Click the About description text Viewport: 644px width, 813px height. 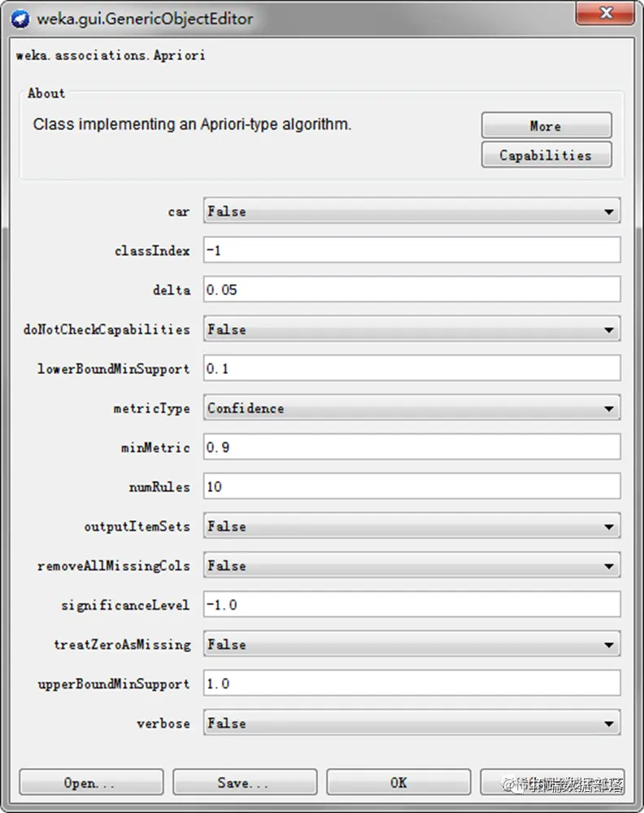(192, 124)
